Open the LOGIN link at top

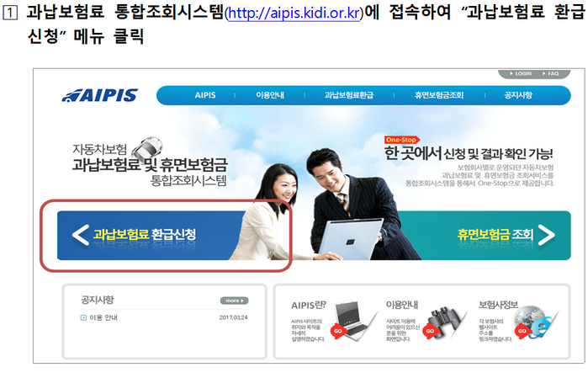coord(521,73)
